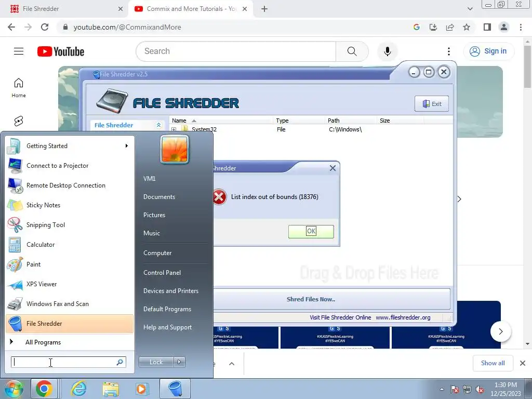Open Windows Media Player on taskbar
532x399 pixels.
[142, 389]
